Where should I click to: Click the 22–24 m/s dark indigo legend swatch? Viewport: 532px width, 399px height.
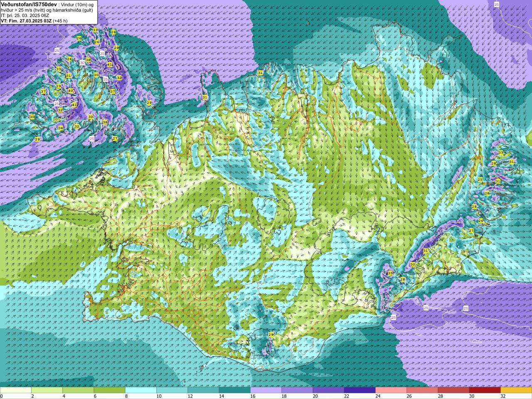360,390
